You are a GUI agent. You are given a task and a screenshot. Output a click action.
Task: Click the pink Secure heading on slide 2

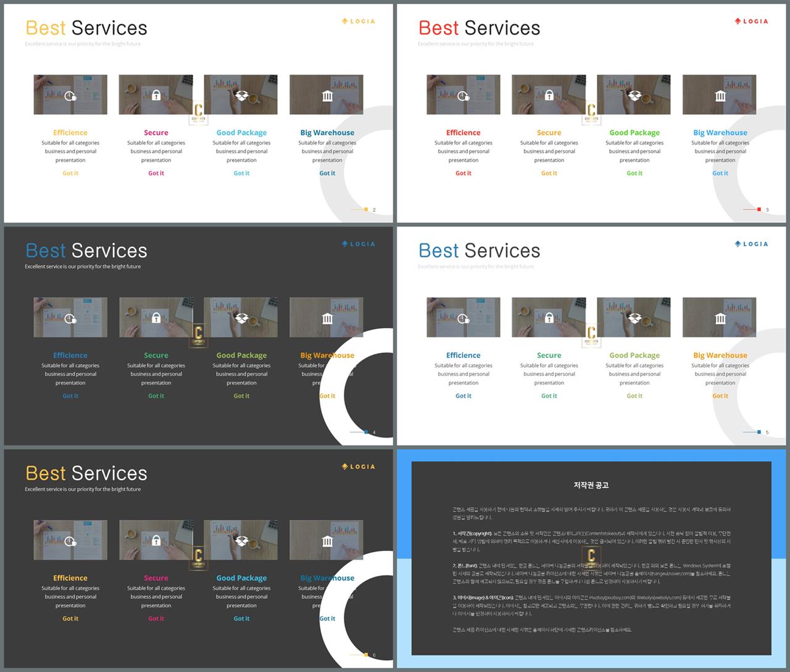[156, 133]
